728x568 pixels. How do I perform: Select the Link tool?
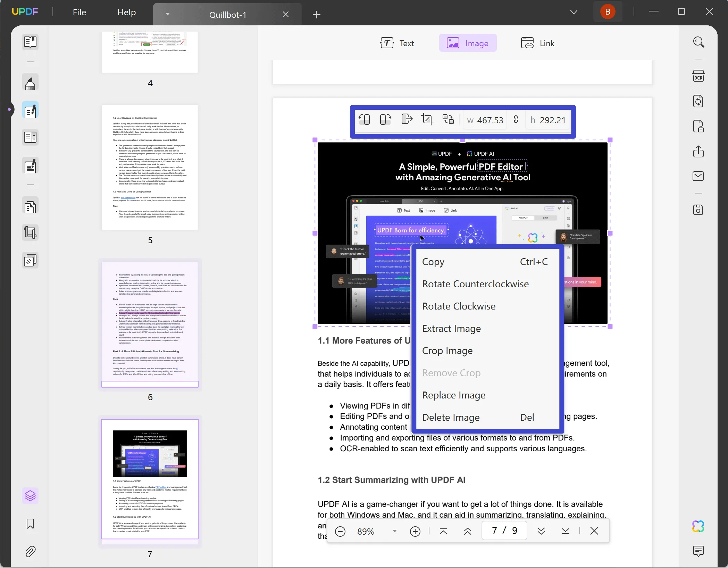[538, 43]
